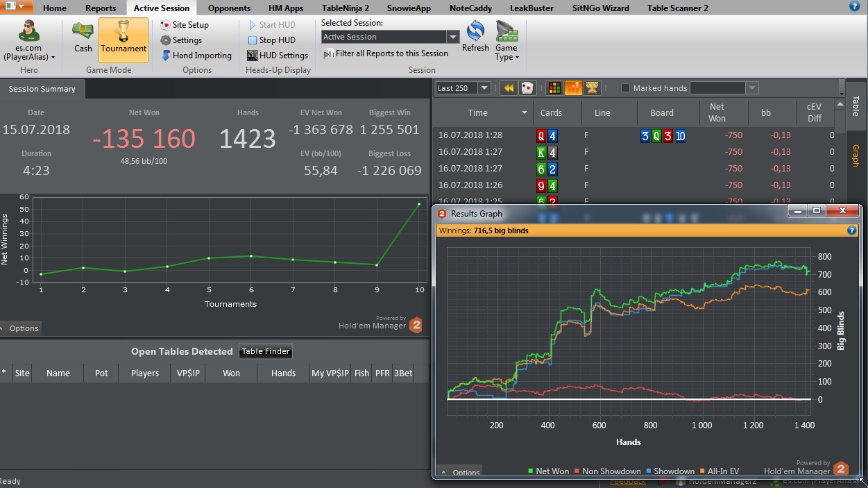Viewport: 868px width, 488px height.
Task: Open the LeakBuster tab
Action: [531, 8]
